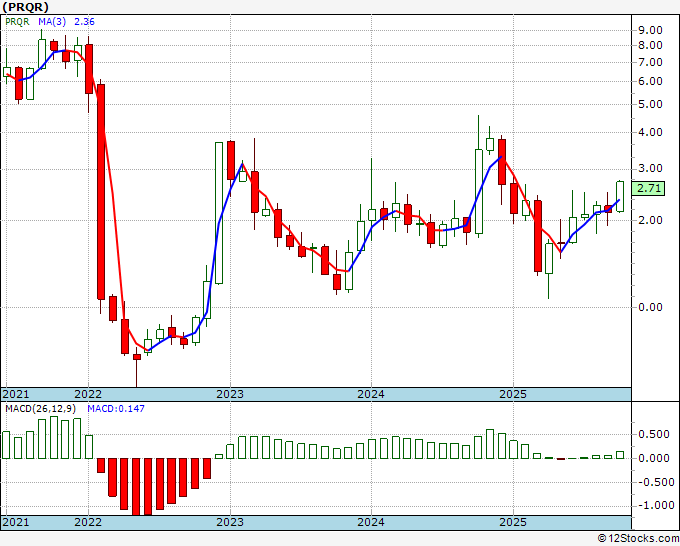Click the MA(3) indicator label
Viewport: 680px width, 546px height.
pos(53,22)
